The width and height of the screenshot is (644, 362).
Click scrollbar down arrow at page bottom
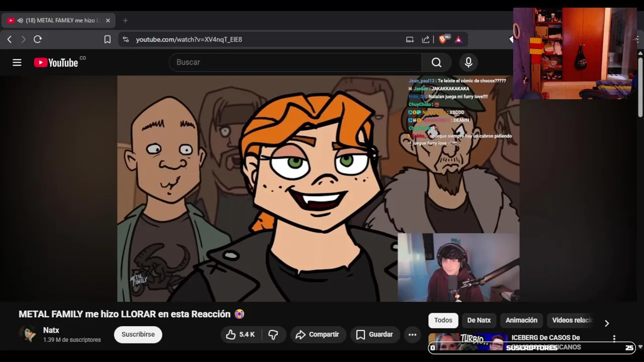tap(640, 347)
